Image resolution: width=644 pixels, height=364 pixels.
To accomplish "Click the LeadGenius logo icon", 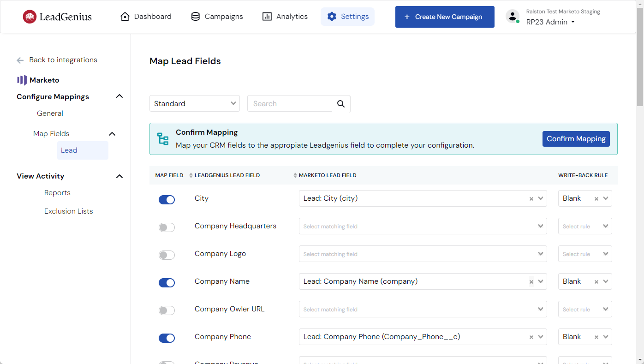I will pyautogui.click(x=30, y=17).
